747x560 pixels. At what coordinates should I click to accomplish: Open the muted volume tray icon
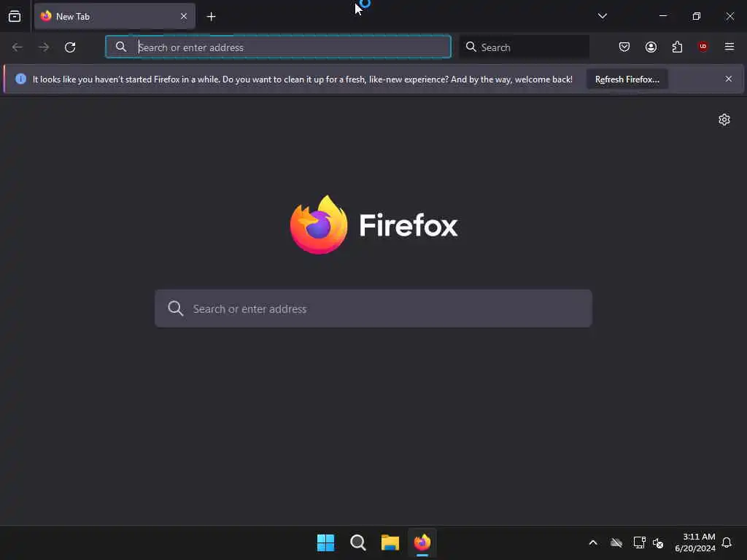pyautogui.click(x=658, y=542)
